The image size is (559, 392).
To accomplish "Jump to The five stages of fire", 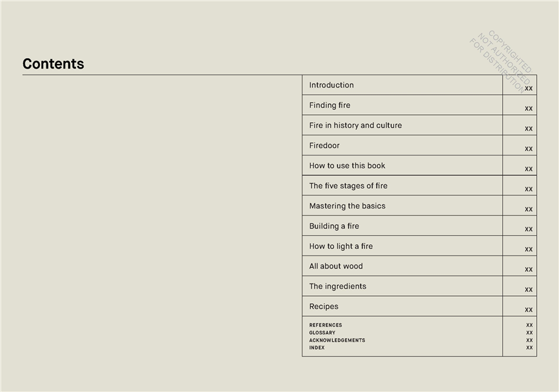I will coord(348,186).
